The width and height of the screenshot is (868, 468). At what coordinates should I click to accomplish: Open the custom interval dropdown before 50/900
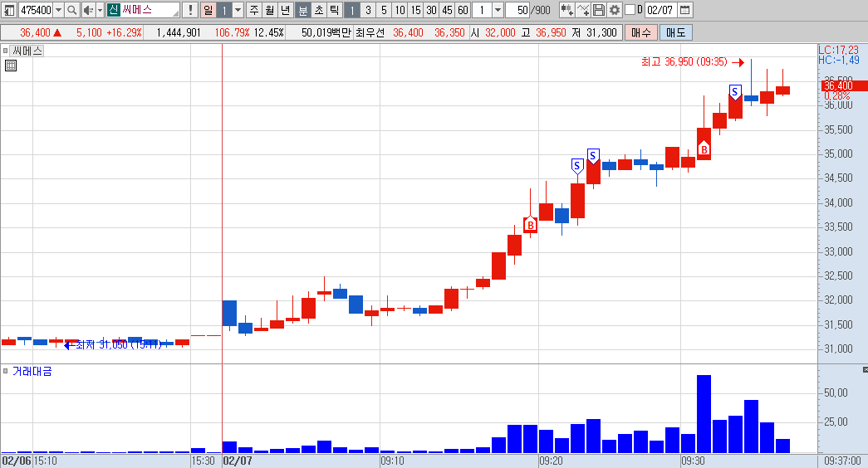(x=498, y=10)
